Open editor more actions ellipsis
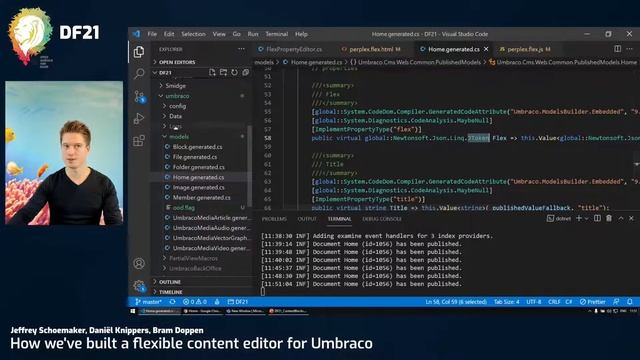The height and width of the screenshot is (360, 640). 629,49
